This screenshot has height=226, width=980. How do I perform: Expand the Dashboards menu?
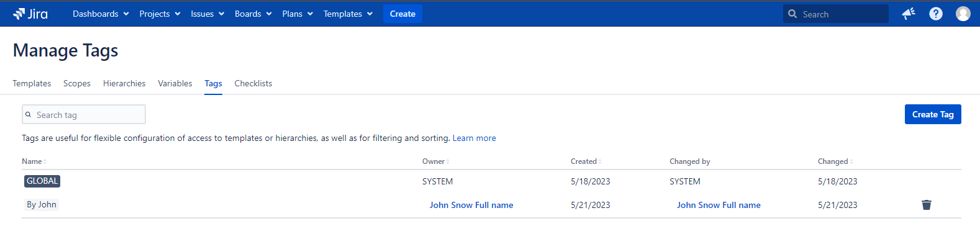point(101,14)
